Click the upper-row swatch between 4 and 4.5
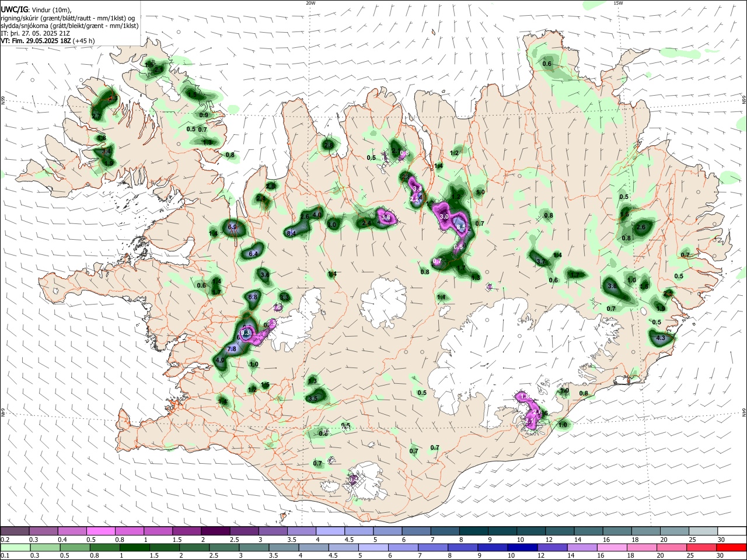 [x=330, y=531]
